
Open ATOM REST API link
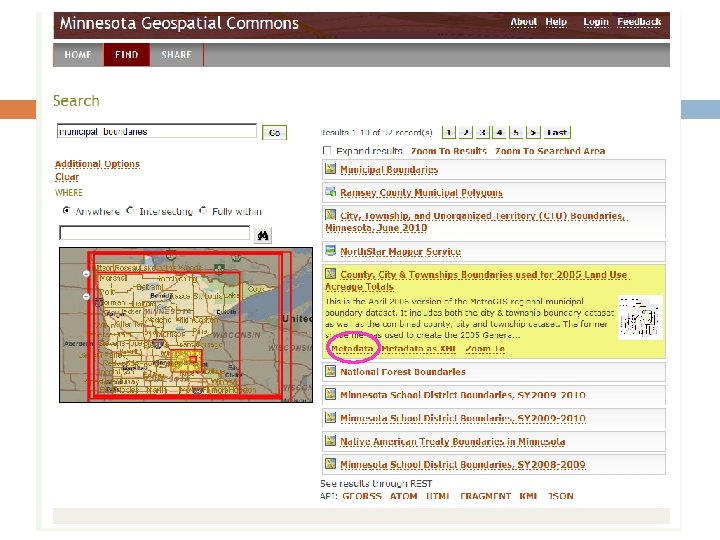pyautogui.click(x=404, y=496)
